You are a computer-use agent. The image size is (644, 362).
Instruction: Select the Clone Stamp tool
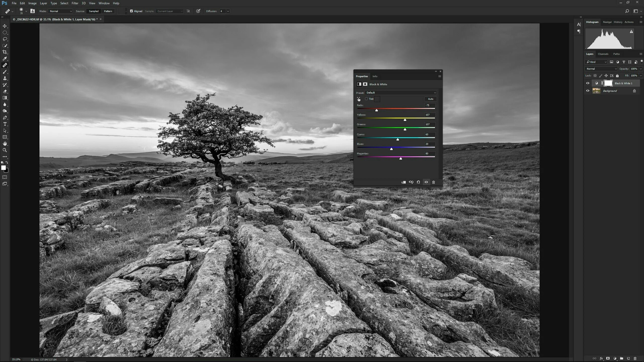tap(5, 78)
